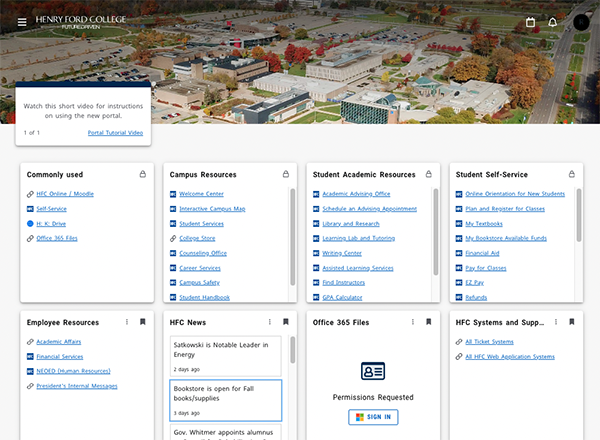Click link icon beside President's Internal Messages

point(30,386)
